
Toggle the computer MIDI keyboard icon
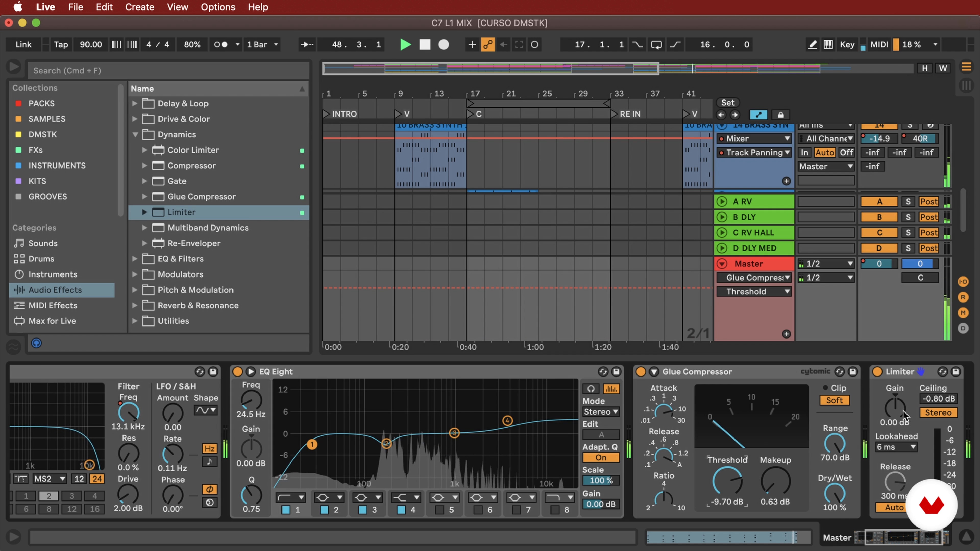coord(828,44)
